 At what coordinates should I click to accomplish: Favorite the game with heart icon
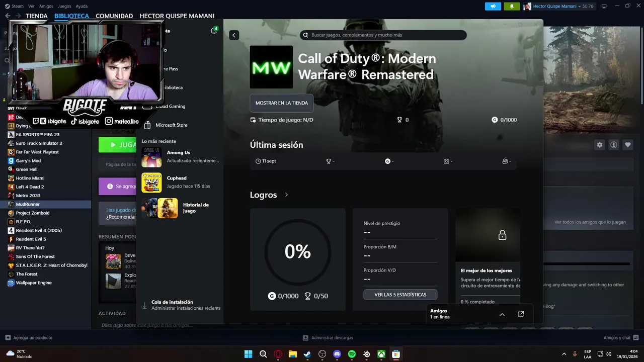pos(628,145)
